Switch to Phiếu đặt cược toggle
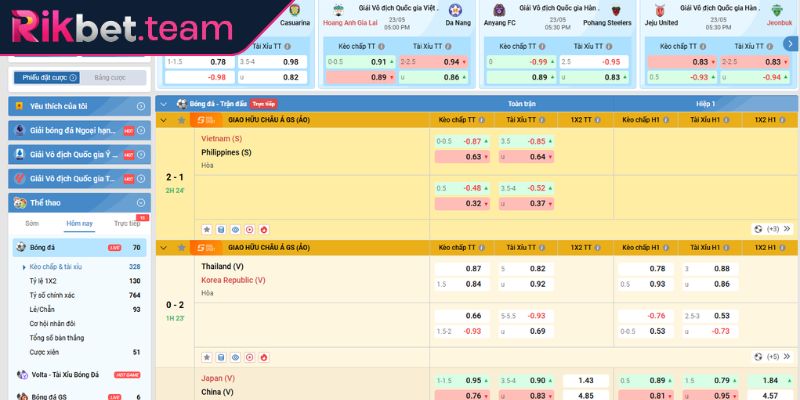The height and width of the screenshot is (400, 800). 43,77
